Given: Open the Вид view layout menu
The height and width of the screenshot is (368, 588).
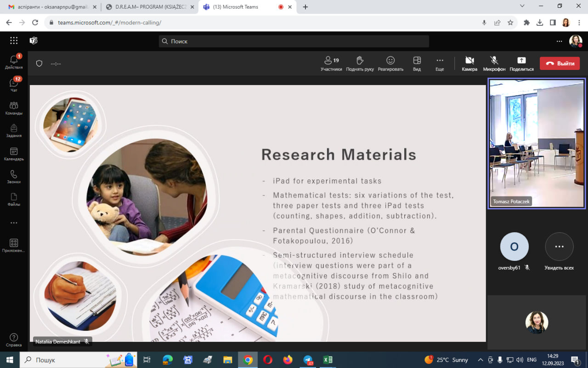Looking at the screenshot, I should [417, 63].
